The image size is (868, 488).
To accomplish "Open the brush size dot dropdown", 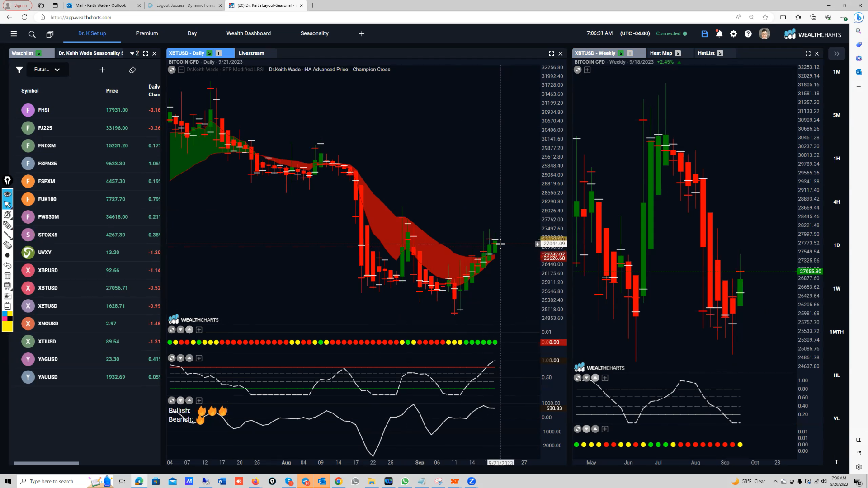I will point(7,255).
